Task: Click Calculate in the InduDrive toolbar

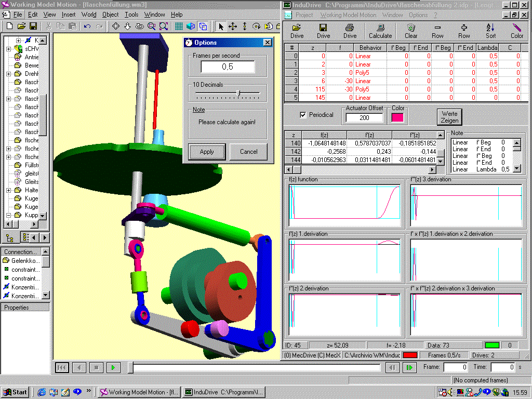Action: pos(380,31)
